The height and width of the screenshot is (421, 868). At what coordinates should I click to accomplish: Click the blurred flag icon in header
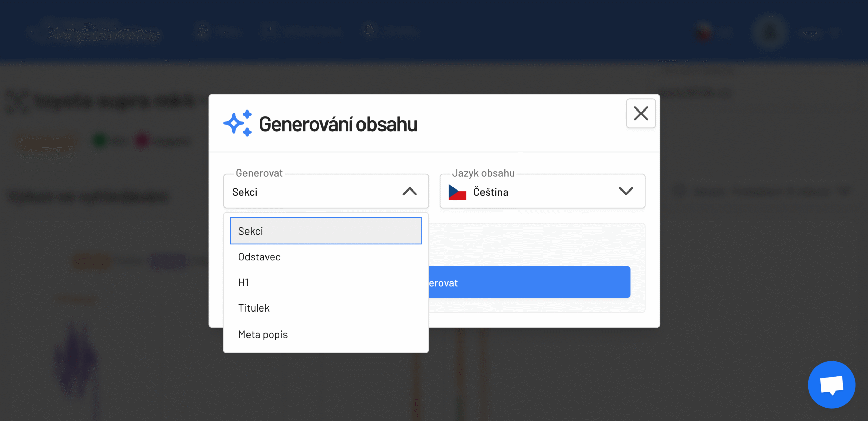coord(703,32)
